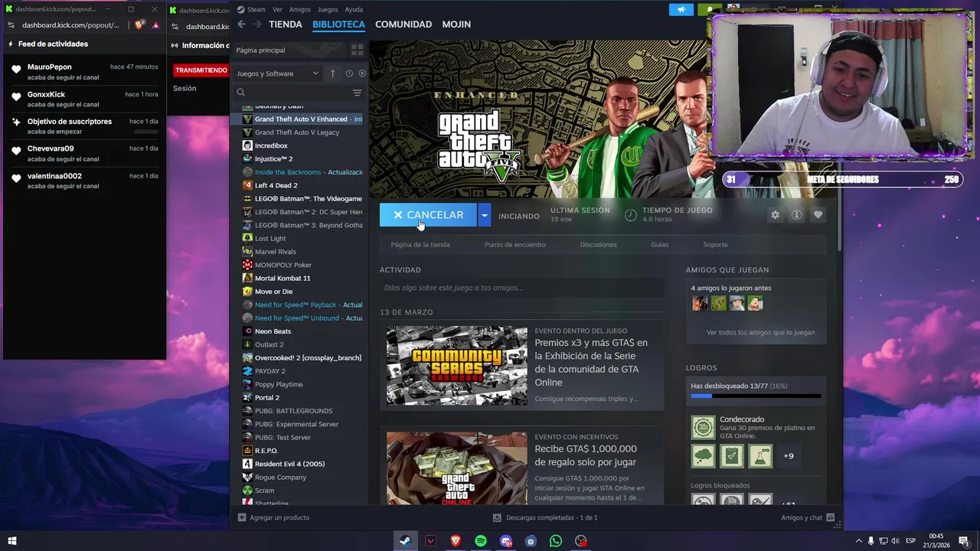Open Página principal in the library

[x=260, y=50]
